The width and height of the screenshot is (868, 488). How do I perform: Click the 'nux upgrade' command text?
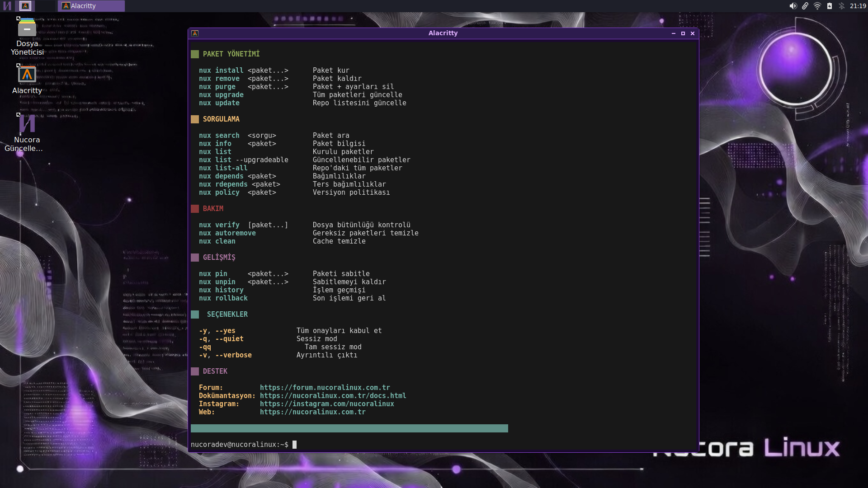[x=221, y=95]
